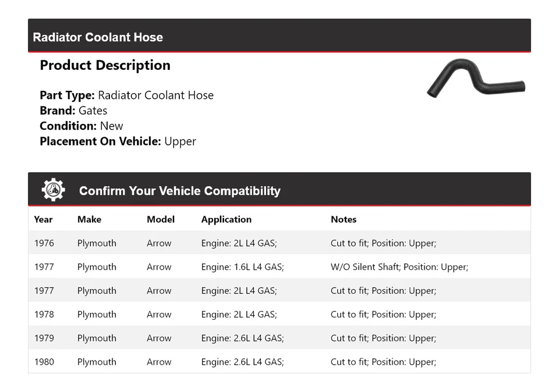Click the gear icon beside Confirm Your Vehicle Compatibility

pos(53,190)
